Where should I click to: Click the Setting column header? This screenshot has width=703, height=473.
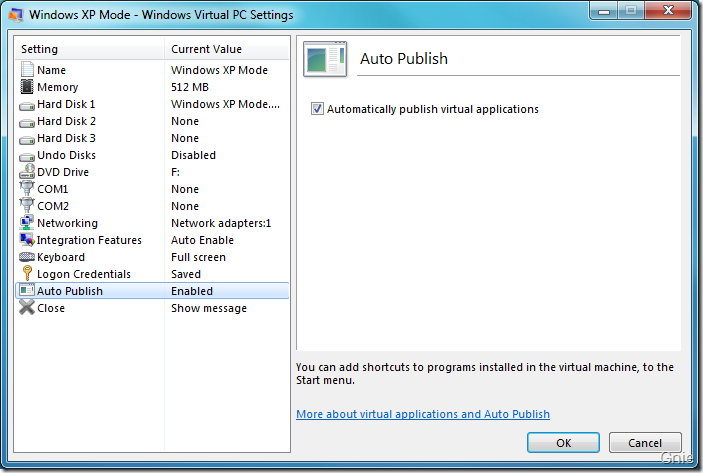click(90, 49)
